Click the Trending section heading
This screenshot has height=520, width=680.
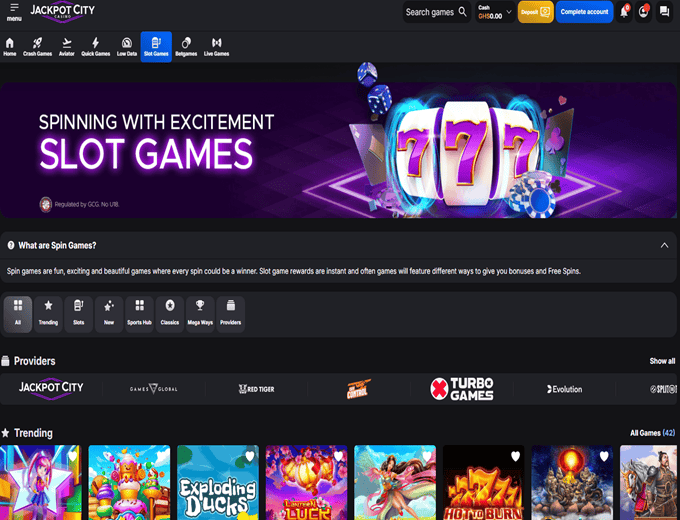33,433
